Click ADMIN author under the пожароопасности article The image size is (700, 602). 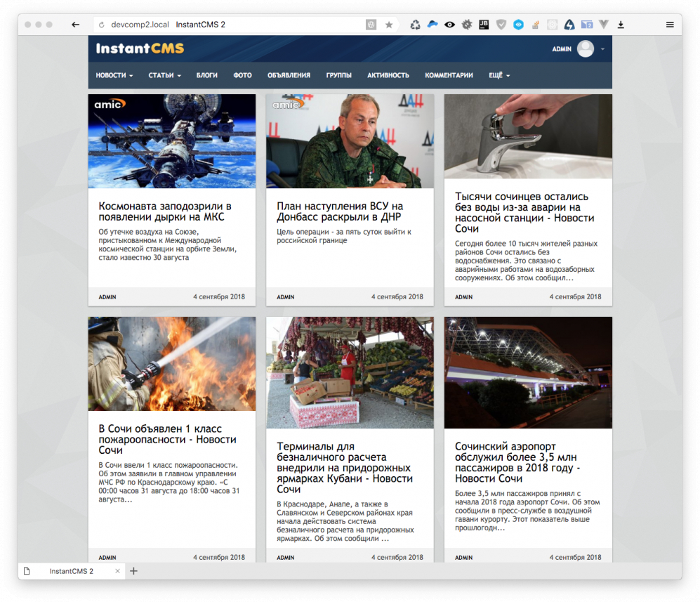(x=107, y=557)
